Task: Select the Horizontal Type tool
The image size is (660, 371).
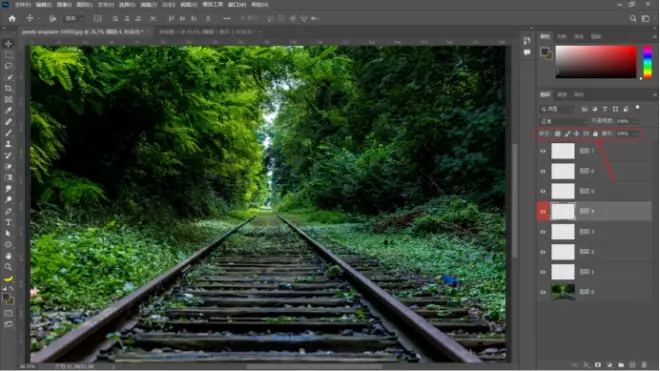Action: (8, 222)
